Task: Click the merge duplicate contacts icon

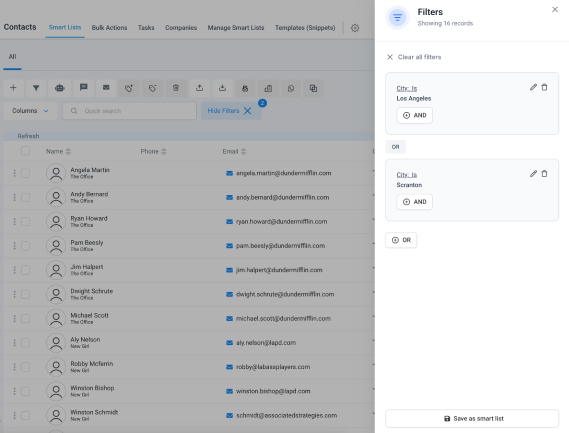Action: pos(313,88)
